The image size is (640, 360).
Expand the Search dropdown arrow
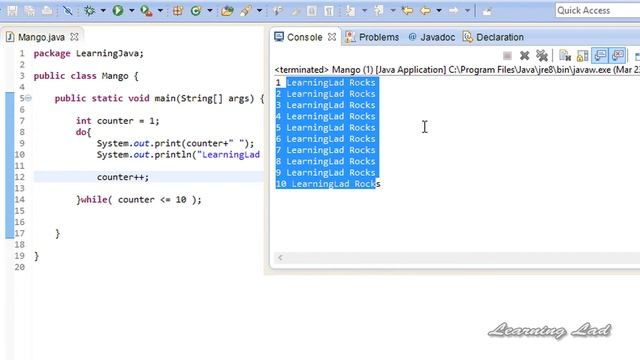[x=259, y=11]
